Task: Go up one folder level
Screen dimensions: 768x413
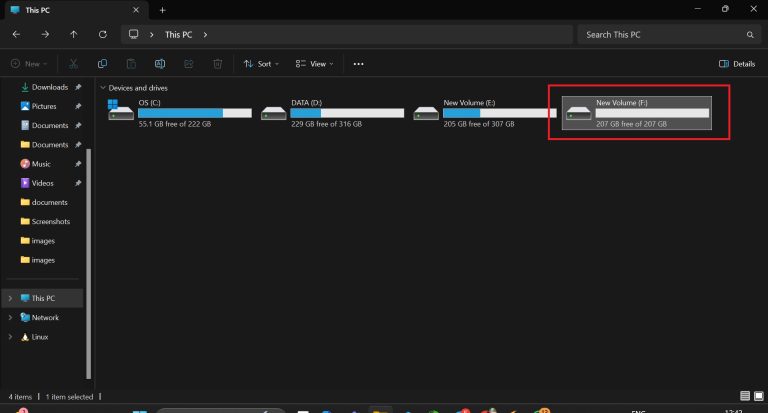Action: [x=73, y=34]
